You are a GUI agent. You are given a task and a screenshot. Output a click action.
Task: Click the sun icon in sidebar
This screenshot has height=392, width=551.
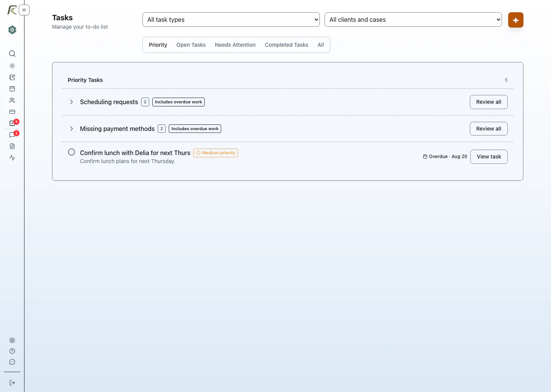12,66
